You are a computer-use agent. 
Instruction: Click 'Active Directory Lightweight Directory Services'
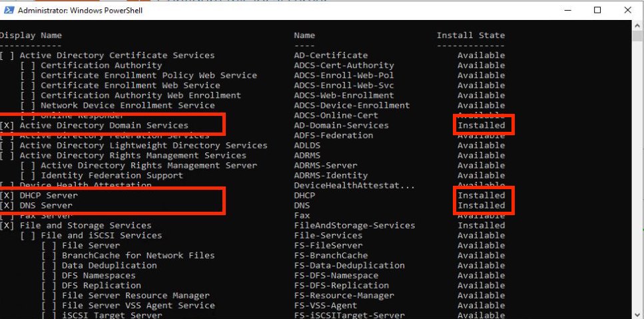(143, 145)
